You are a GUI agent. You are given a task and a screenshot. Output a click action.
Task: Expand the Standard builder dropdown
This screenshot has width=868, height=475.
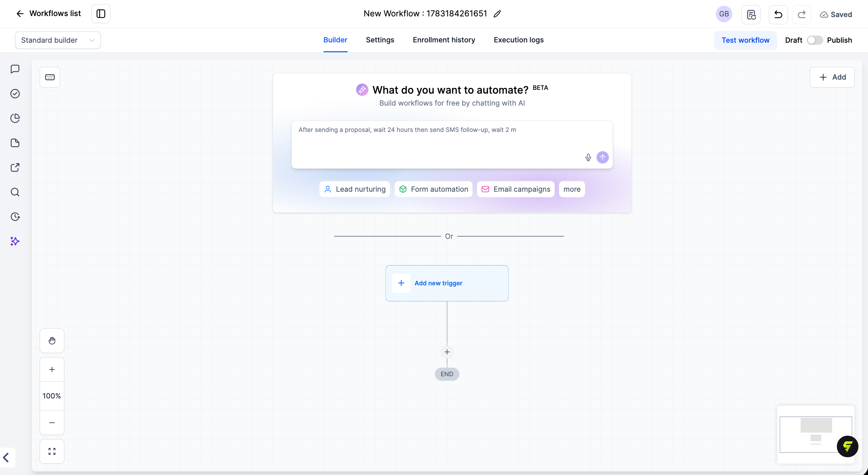point(58,40)
